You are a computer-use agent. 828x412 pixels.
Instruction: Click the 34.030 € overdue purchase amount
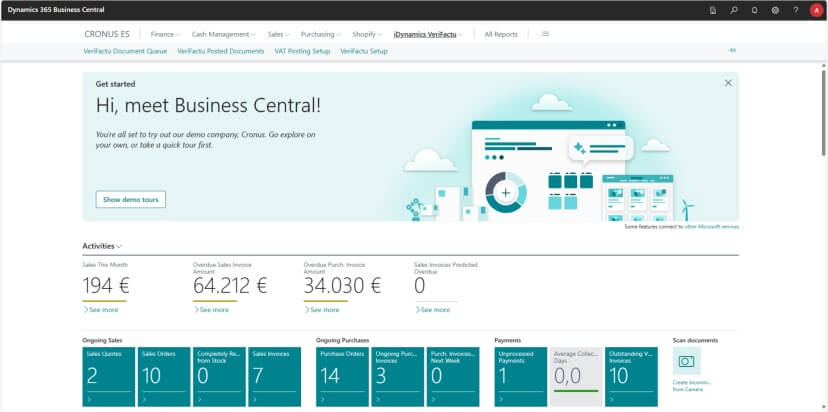point(342,286)
